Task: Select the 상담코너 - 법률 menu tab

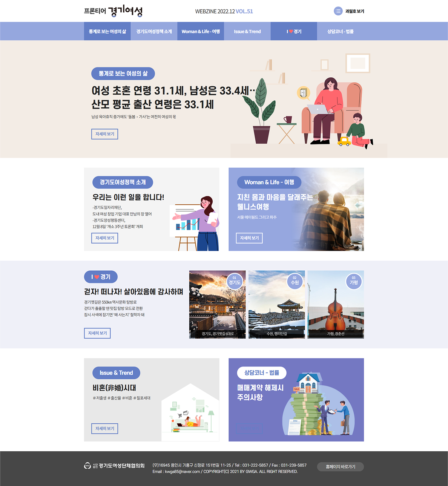Action: pos(341,31)
